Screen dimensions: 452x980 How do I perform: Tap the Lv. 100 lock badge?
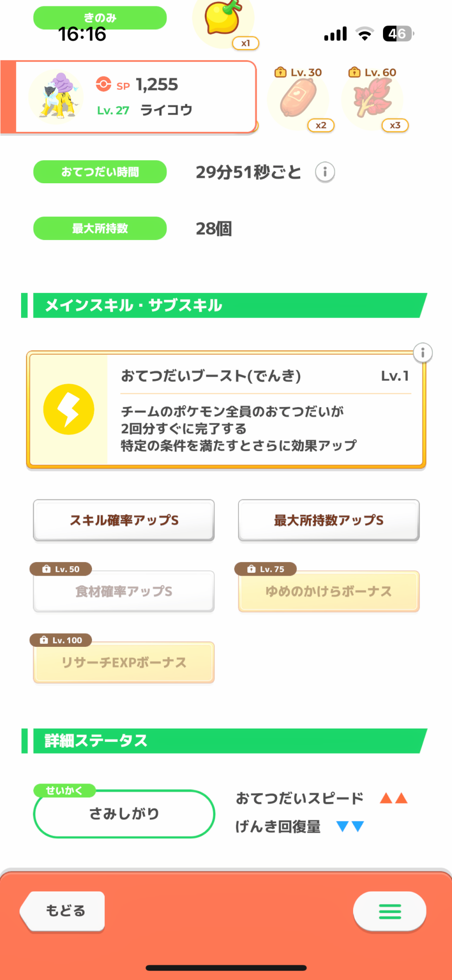coord(61,640)
